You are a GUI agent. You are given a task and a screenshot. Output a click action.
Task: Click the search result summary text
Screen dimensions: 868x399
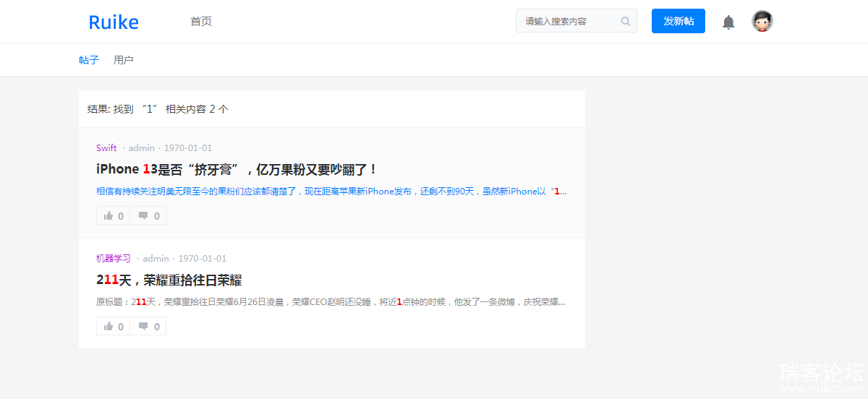[158, 109]
